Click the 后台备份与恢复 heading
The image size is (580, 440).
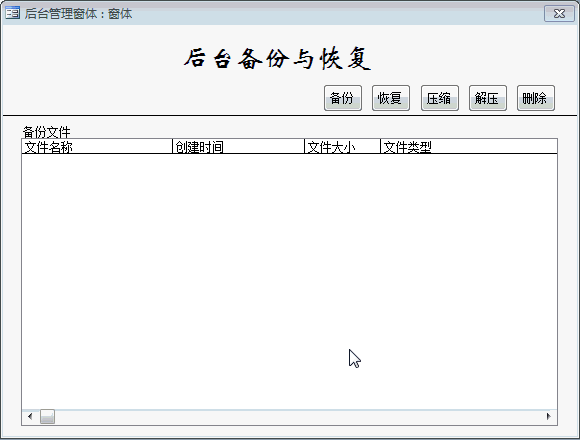[277, 58]
